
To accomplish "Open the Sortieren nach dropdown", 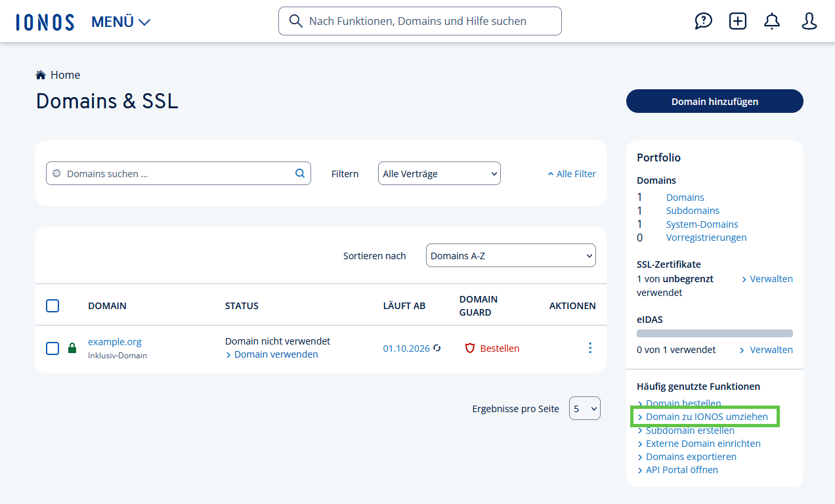I will (x=511, y=255).
